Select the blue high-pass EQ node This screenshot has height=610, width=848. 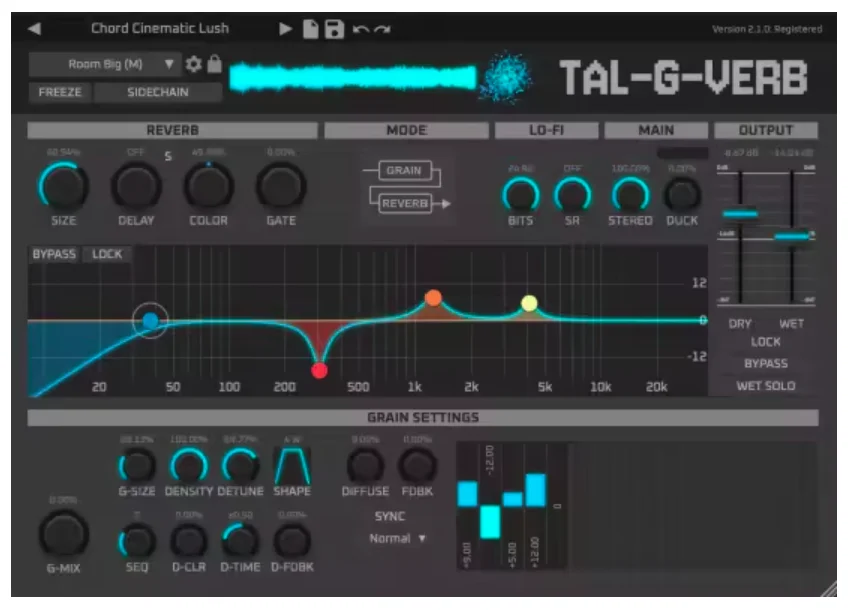tap(150, 321)
